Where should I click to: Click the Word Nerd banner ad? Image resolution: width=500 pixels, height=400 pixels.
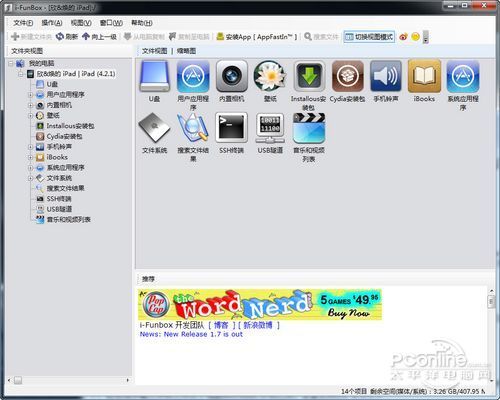tap(260, 305)
